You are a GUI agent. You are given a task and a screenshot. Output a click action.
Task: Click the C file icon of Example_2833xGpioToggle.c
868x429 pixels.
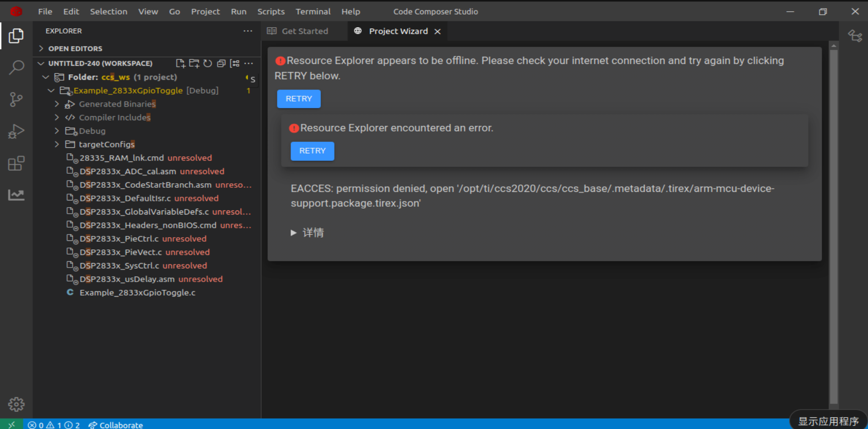pos(70,292)
